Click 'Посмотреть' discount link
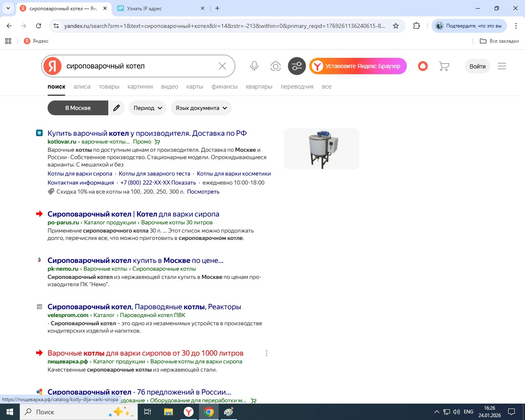The image size is (525, 420). (203, 192)
